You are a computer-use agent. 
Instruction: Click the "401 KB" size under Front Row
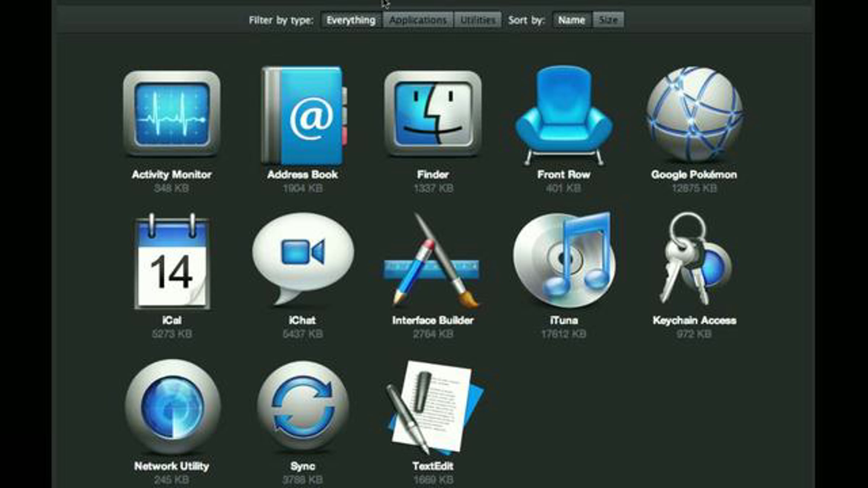(564, 188)
